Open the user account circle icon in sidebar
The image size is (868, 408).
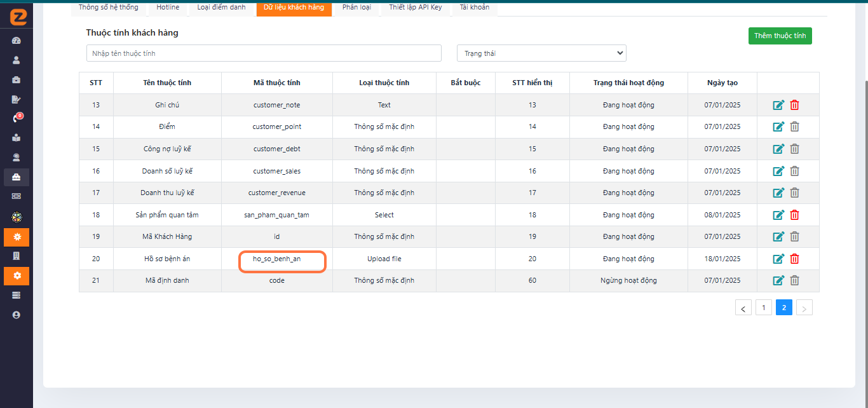17,315
